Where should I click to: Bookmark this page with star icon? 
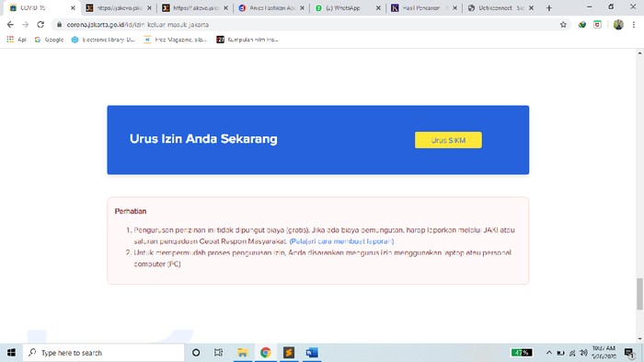pos(563,25)
